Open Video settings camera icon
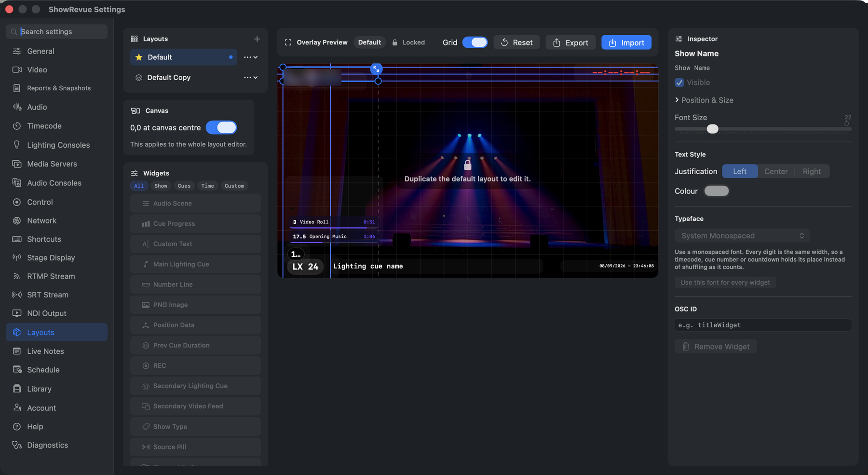The height and width of the screenshot is (475, 868). point(17,70)
